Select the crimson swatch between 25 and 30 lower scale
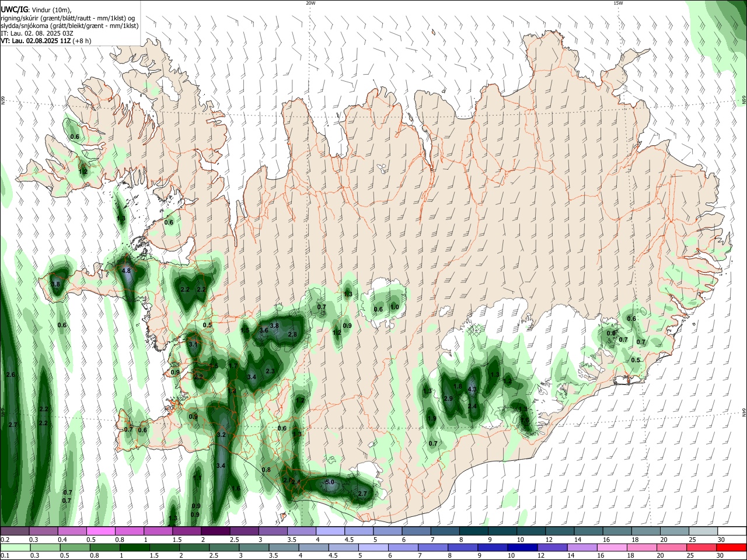This screenshot has height=560, width=747. click(x=701, y=547)
